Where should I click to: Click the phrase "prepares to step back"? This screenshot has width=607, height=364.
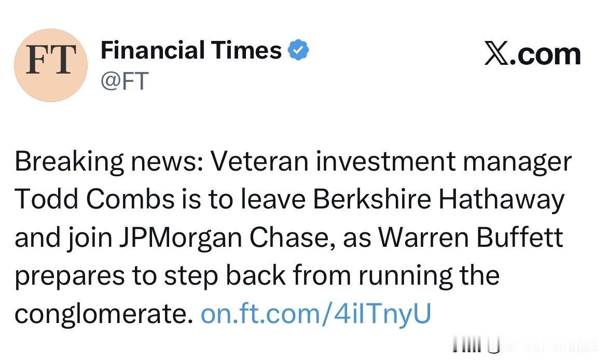[150, 276]
